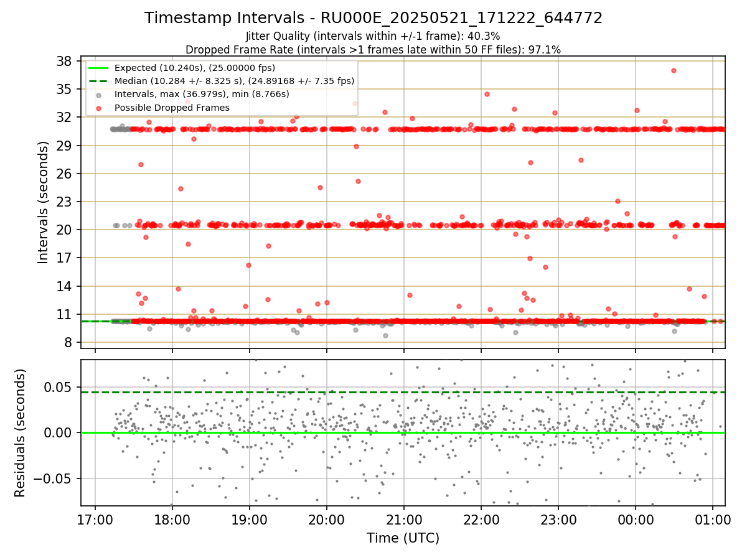Click the Dropped Frame Rate 97.1% subtitle

[x=373, y=49]
